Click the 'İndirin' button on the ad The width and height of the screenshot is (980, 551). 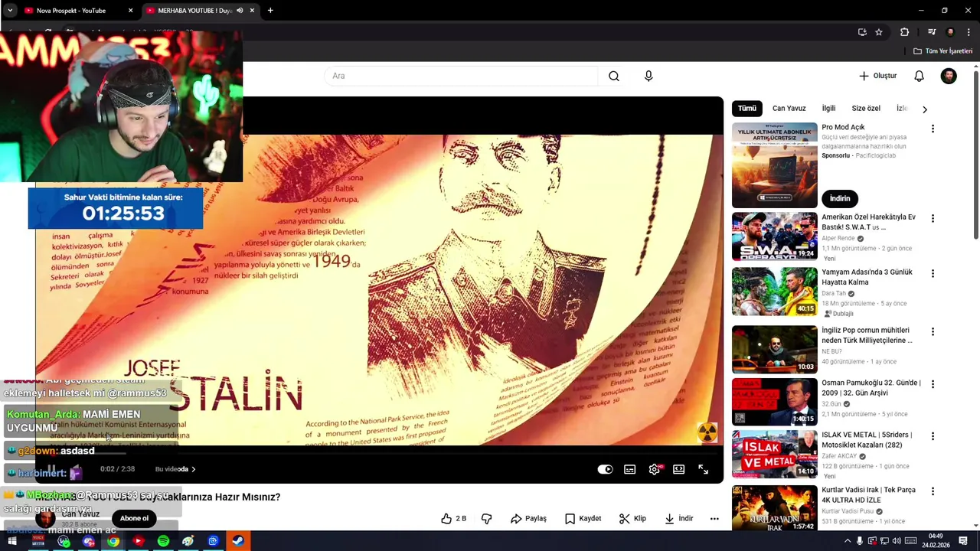pyautogui.click(x=840, y=198)
